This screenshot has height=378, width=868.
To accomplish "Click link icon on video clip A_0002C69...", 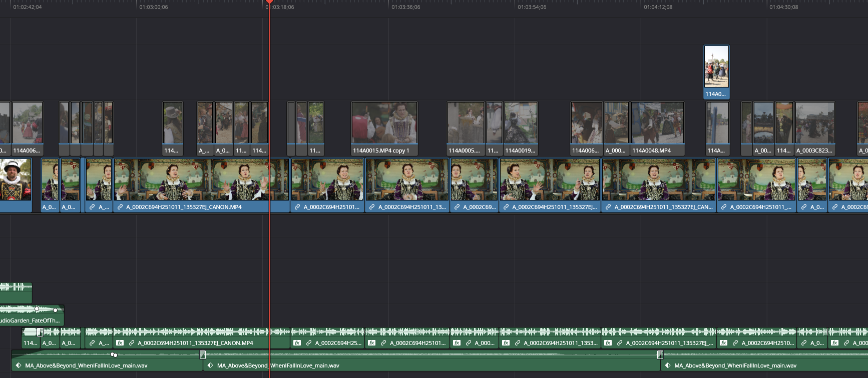I will click(457, 207).
